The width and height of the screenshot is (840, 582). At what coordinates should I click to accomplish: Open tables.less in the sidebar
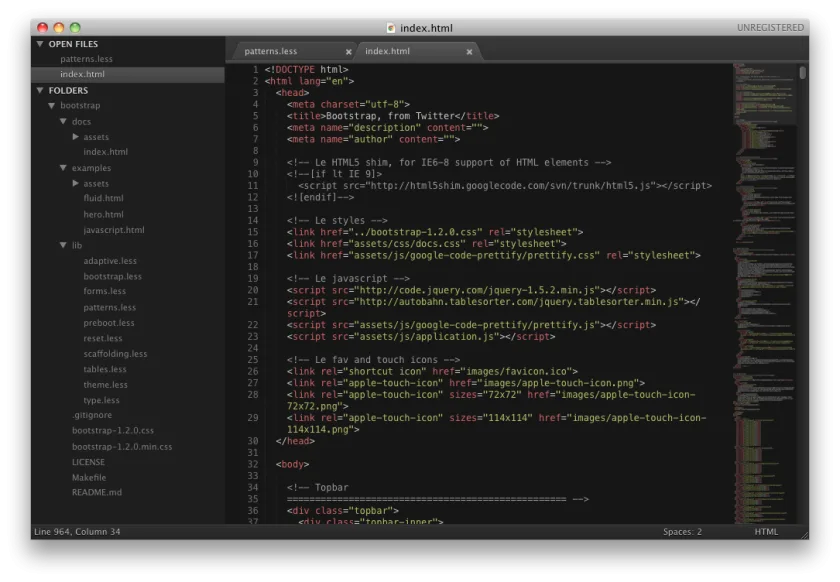point(105,369)
